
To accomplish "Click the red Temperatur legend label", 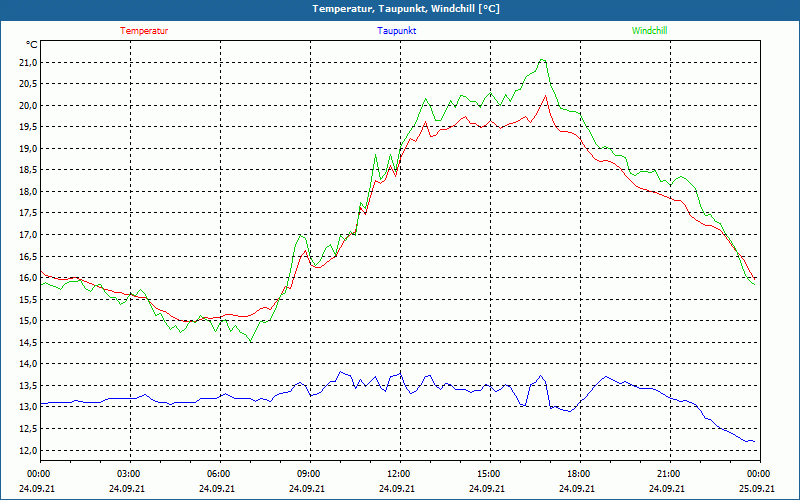I will [144, 31].
